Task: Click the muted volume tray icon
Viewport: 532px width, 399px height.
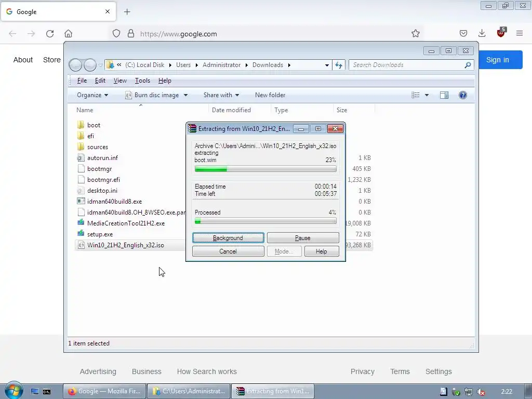Action: click(481, 392)
